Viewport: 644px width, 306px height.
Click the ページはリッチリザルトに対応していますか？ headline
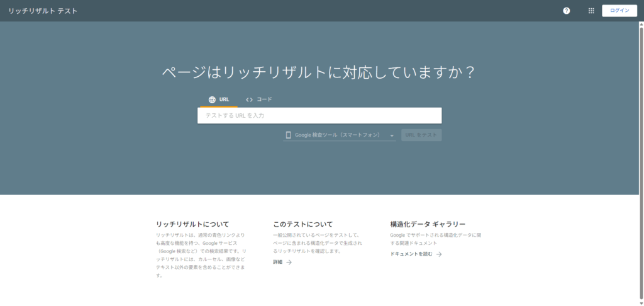pyautogui.click(x=318, y=73)
